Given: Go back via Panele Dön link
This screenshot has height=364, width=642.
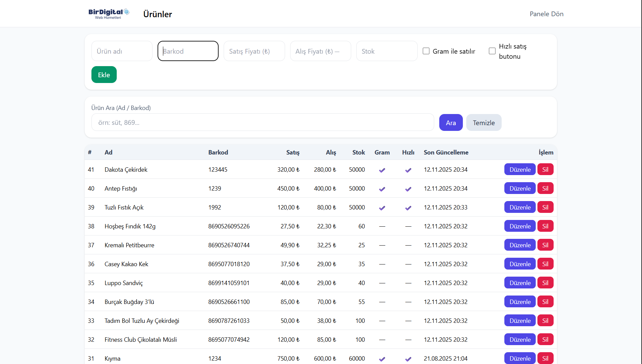Looking at the screenshot, I should coord(546,14).
